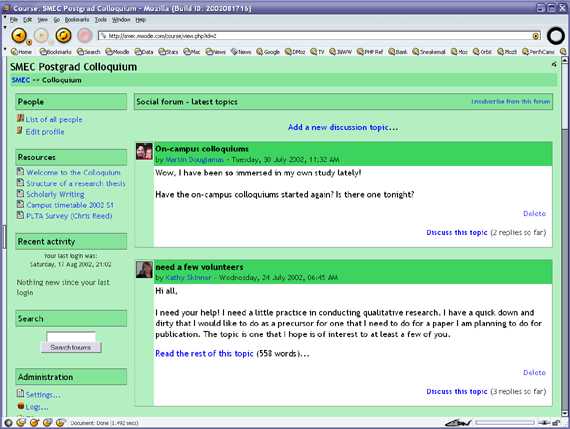Click the Stop loading toolbar button

pyautogui.click(x=85, y=36)
